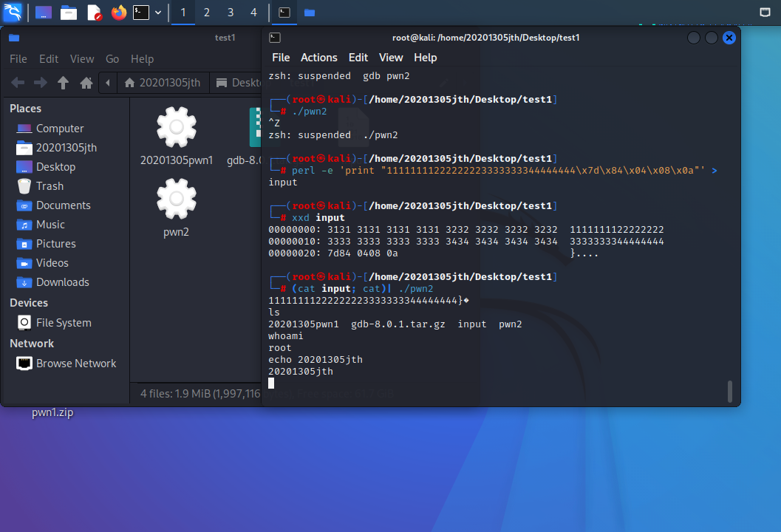The height and width of the screenshot is (532, 781).
Task: Minimize the terminal window
Action: point(693,38)
